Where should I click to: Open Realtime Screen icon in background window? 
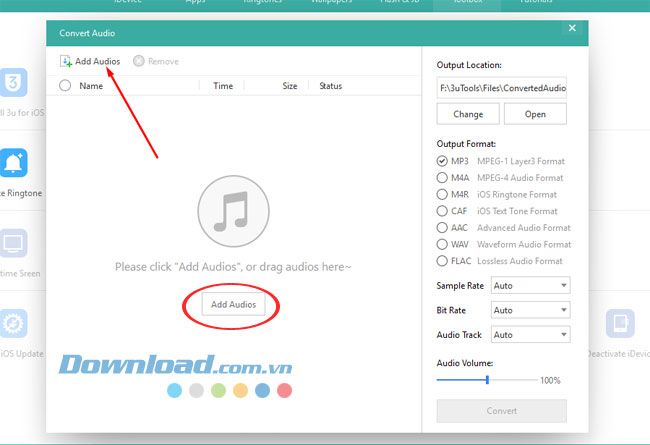point(14,243)
